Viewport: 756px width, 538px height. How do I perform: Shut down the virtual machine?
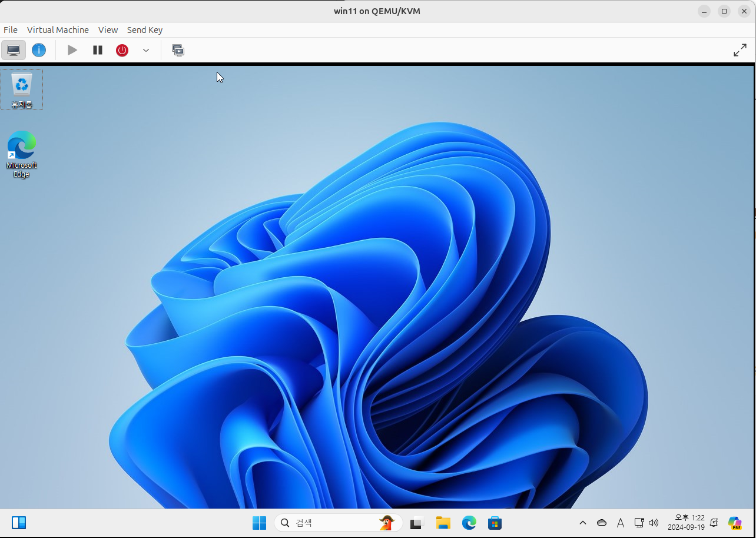(x=122, y=50)
